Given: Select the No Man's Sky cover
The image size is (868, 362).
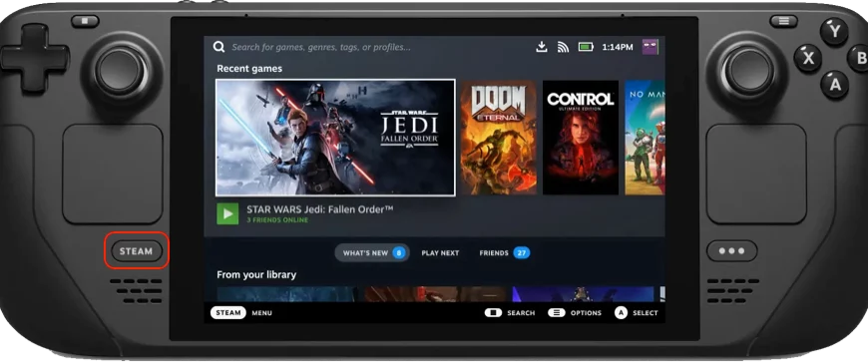Looking at the screenshot, I should 645,138.
